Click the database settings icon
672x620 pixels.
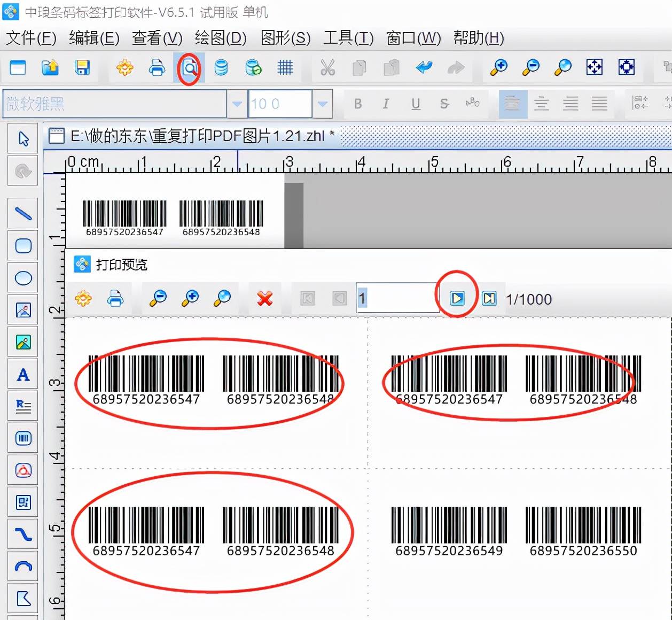[221, 68]
